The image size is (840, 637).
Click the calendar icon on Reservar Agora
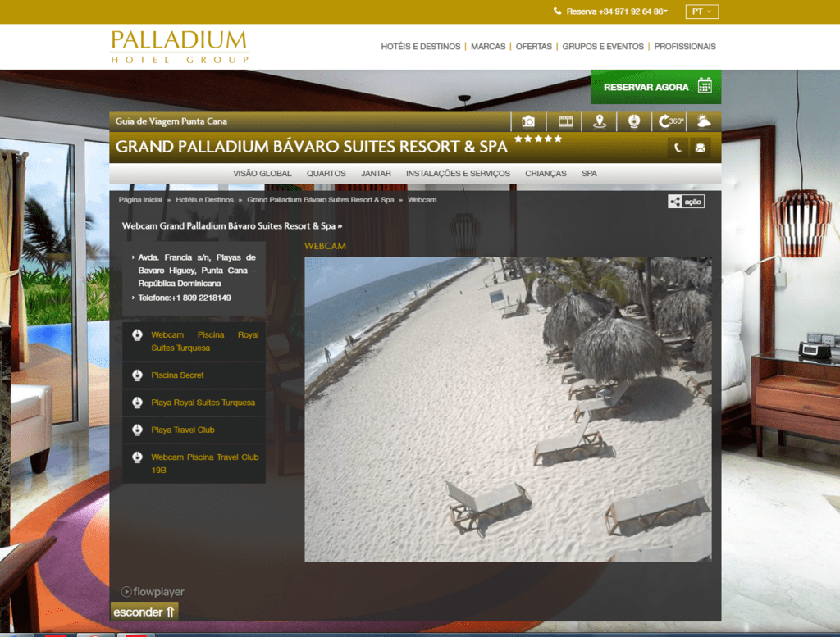(x=705, y=85)
